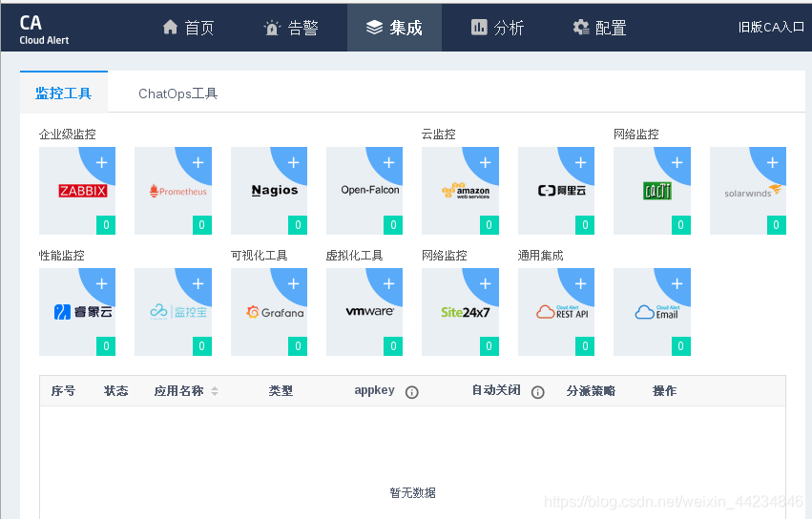This screenshot has height=519, width=812.
Task: Click the 状态 column header
Action: click(x=116, y=391)
